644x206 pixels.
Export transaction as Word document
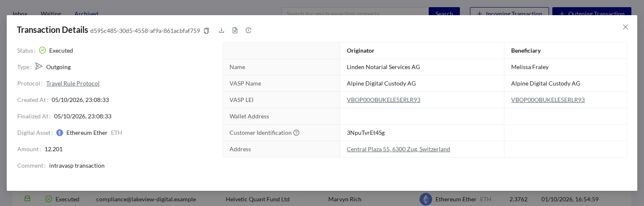point(235,30)
